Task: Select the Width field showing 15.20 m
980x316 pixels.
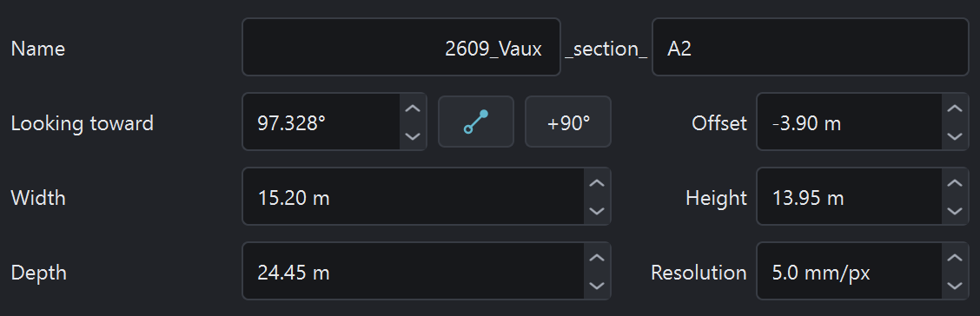Action: pyautogui.click(x=414, y=196)
